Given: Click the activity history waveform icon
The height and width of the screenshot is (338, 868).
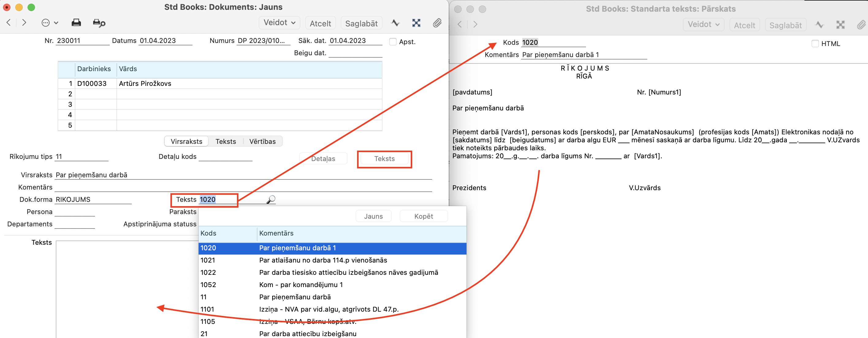Looking at the screenshot, I should [x=395, y=23].
